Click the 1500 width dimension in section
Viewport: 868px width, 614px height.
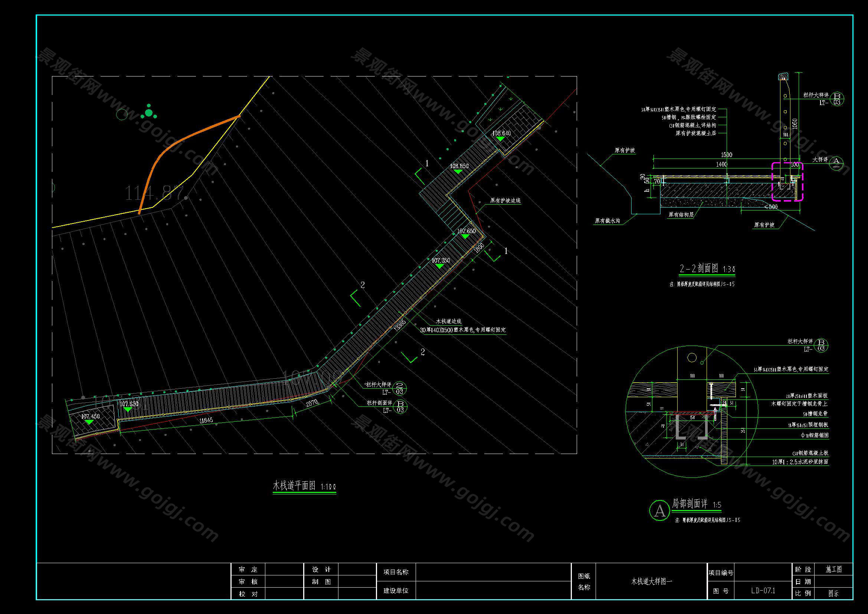(726, 155)
